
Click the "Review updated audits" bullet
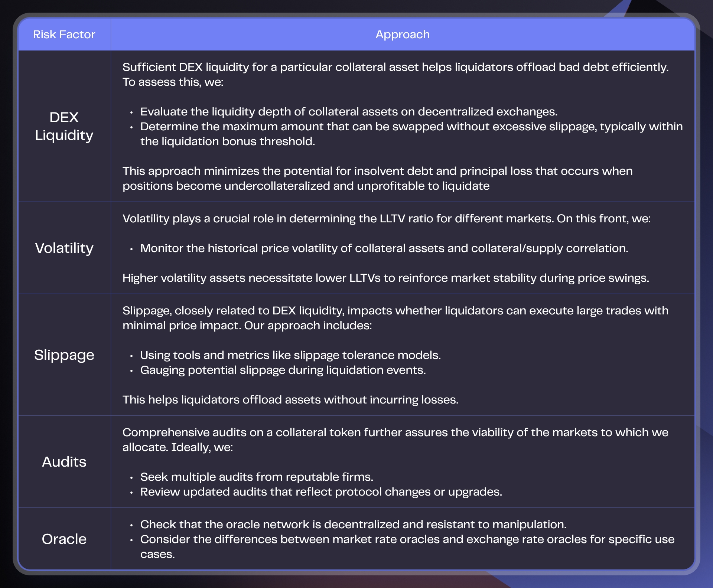(x=321, y=492)
